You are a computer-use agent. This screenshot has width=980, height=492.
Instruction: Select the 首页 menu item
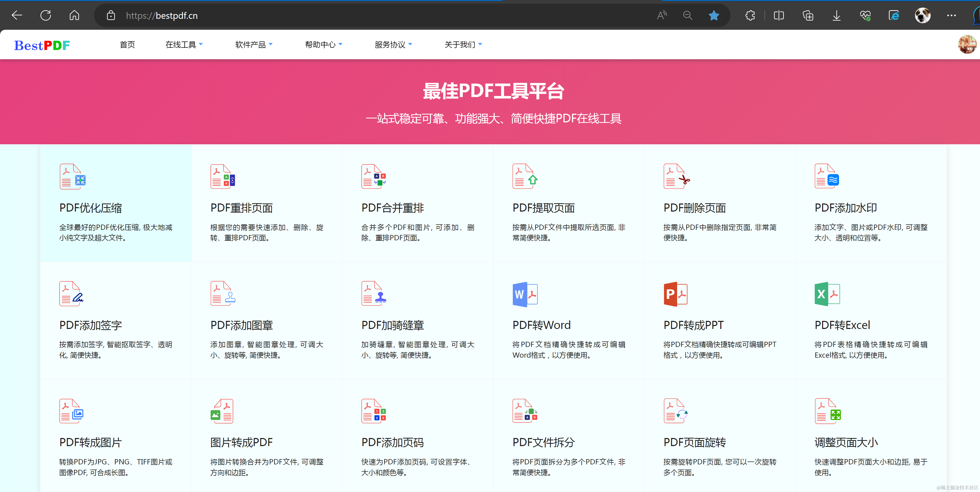tap(127, 45)
